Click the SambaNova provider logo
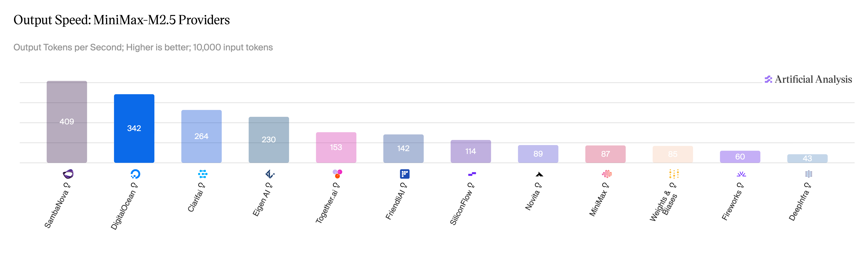The height and width of the screenshot is (278, 868). (68, 174)
